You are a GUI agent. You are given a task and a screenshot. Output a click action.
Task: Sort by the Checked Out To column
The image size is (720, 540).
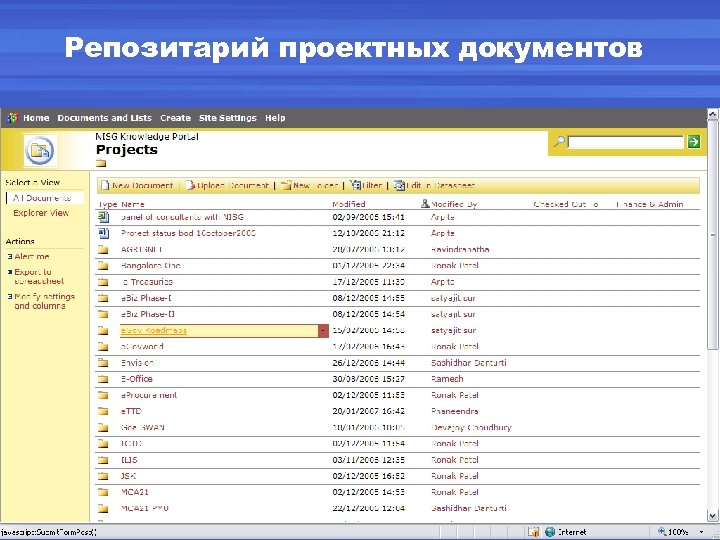pyautogui.click(x=566, y=204)
